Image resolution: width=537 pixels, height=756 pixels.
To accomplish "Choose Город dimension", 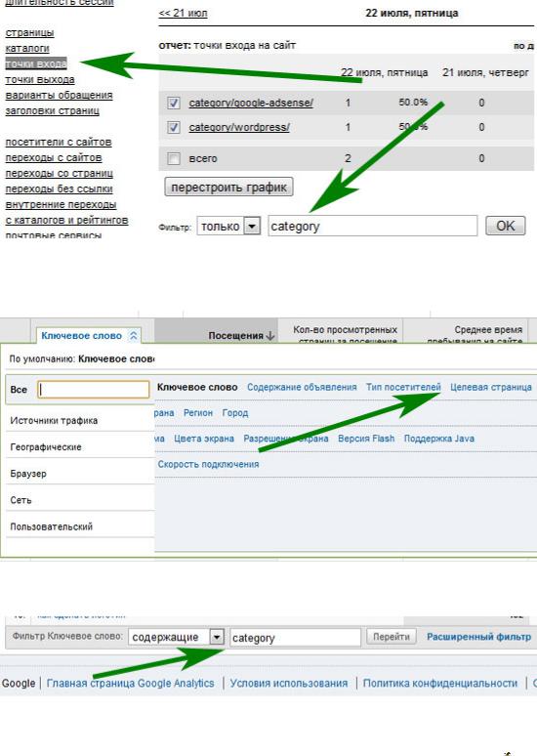I will [235, 413].
